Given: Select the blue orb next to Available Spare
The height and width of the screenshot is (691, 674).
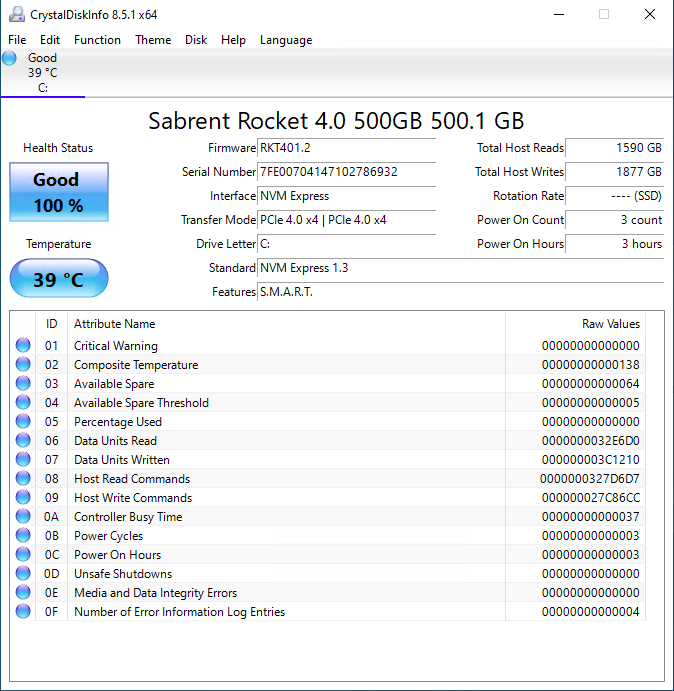Looking at the screenshot, I should [23, 384].
